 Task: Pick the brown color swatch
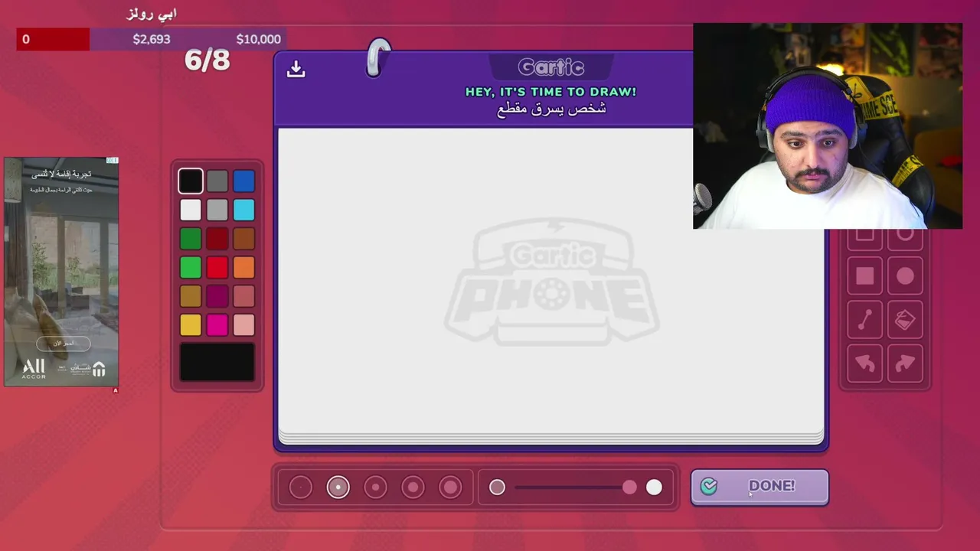pos(243,239)
